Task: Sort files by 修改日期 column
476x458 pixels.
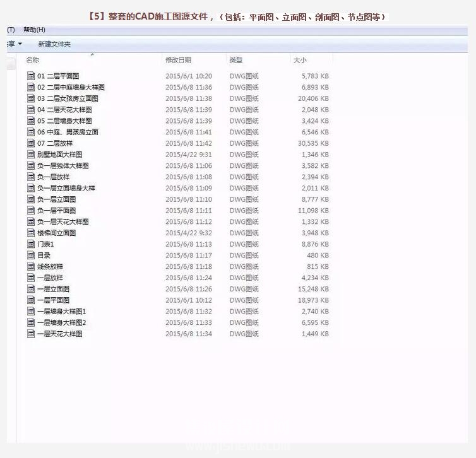Action: coord(178,60)
